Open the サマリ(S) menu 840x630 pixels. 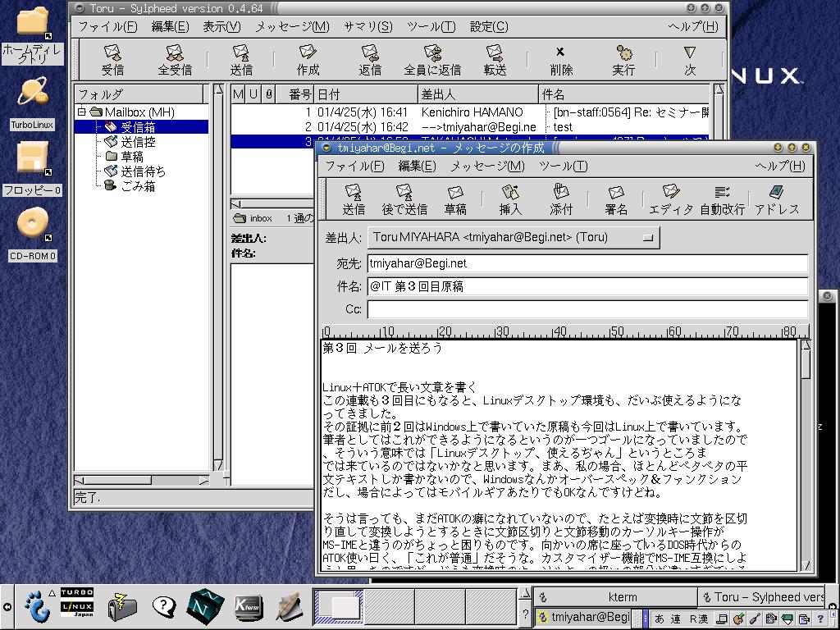click(367, 26)
